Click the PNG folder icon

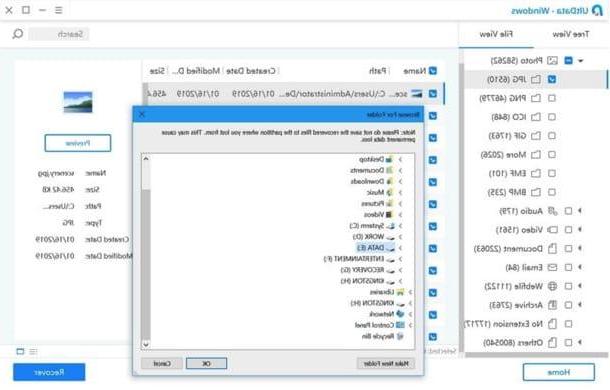(x=536, y=98)
